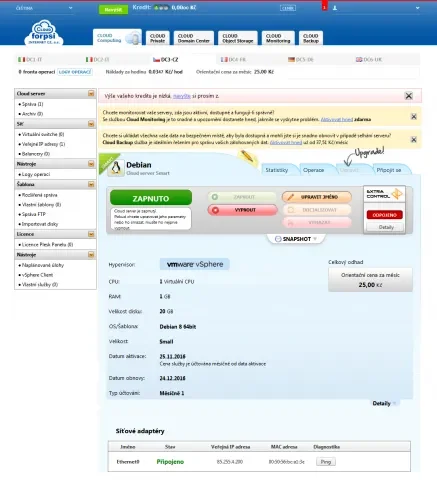Collapse the Cloud server sidebar section
437x480 pixels.
(91, 94)
